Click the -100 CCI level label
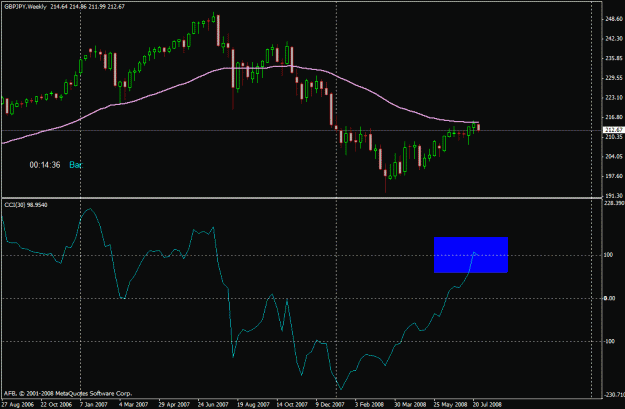The height and width of the screenshot is (409, 625). 609,341
